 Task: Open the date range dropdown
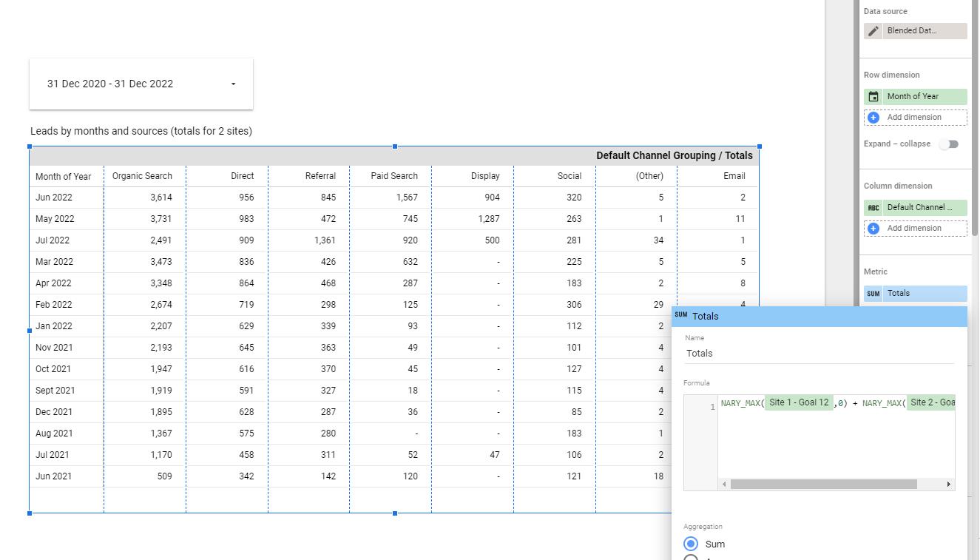pyautogui.click(x=233, y=84)
